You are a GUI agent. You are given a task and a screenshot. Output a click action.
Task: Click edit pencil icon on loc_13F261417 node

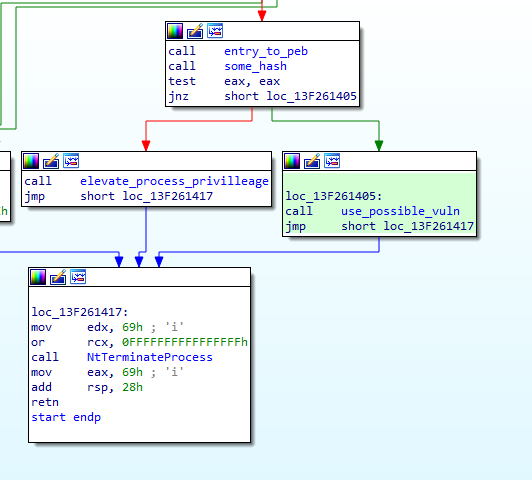[x=58, y=277]
